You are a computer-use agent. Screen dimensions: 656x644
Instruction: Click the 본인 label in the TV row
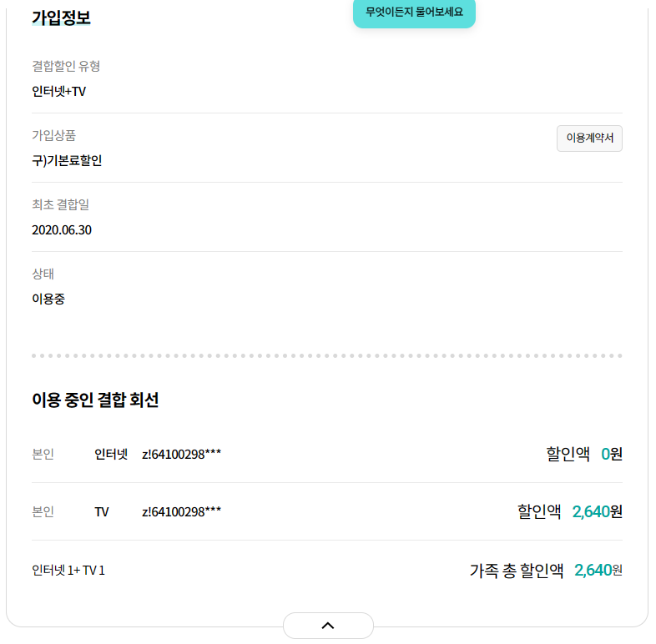tap(43, 512)
